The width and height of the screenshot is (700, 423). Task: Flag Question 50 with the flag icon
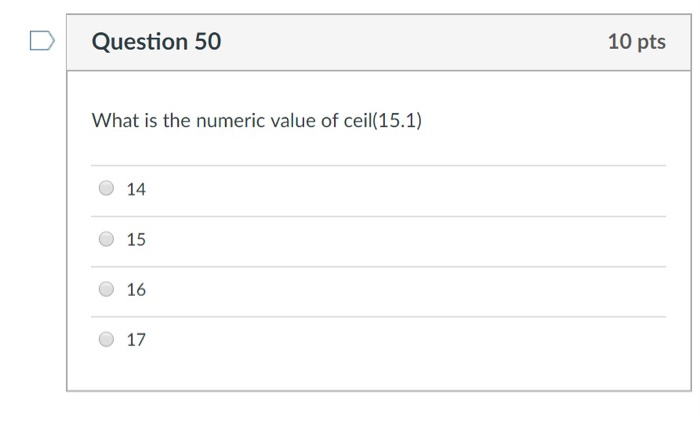[40, 42]
